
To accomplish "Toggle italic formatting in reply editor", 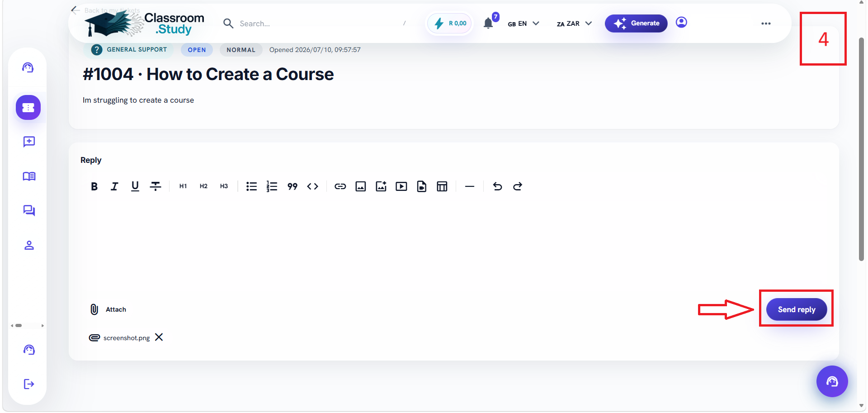I will 114,186.
